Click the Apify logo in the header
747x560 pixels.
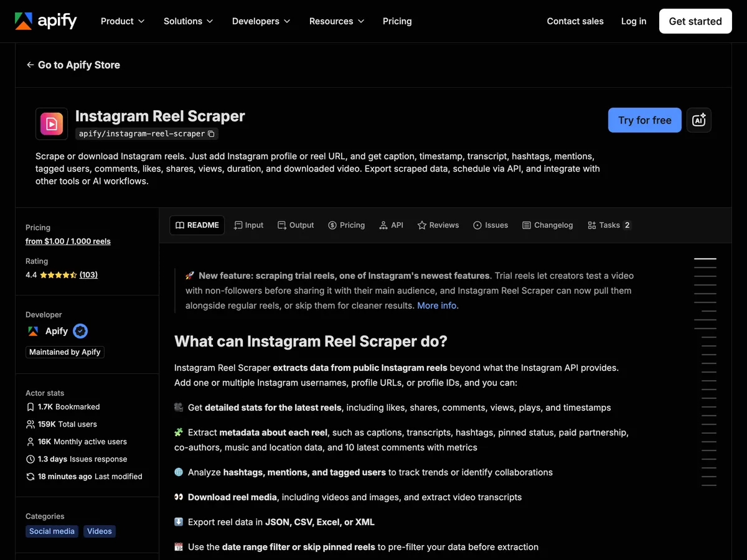click(x=46, y=21)
